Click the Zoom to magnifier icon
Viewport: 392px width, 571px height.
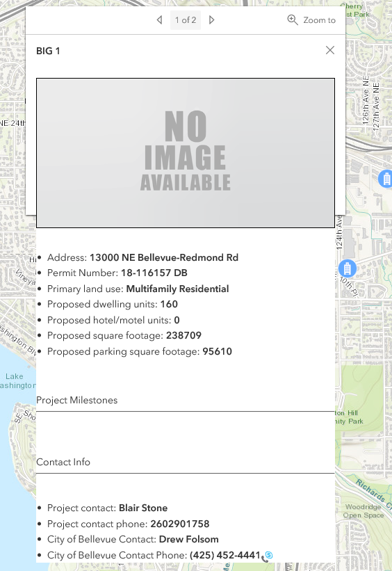coord(293,19)
